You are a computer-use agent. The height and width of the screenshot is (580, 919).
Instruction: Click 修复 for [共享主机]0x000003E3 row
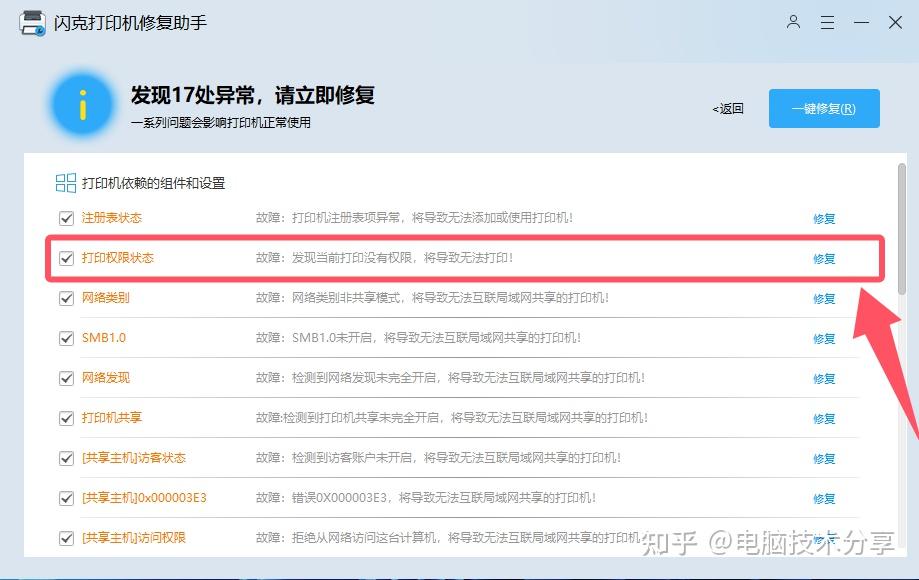[x=824, y=498]
